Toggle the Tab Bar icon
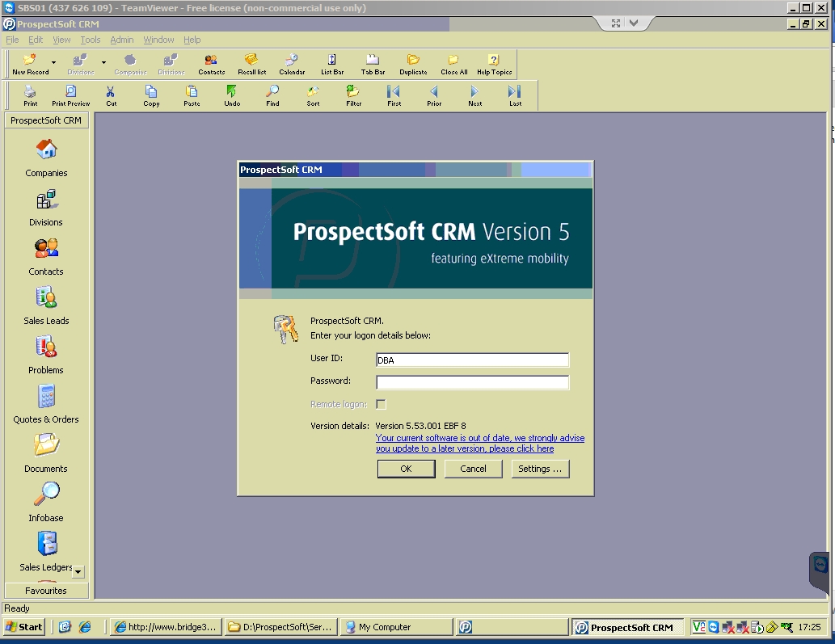 (x=373, y=65)
